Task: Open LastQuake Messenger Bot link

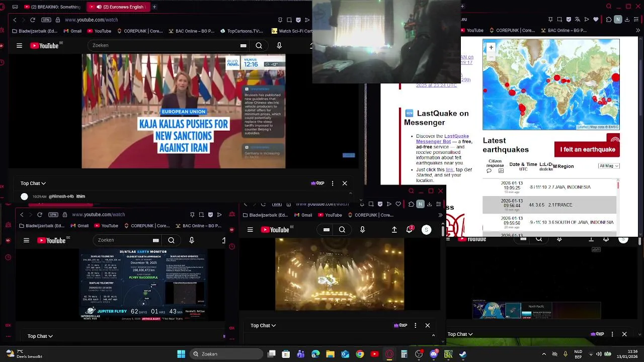Action: click(442, 139)
